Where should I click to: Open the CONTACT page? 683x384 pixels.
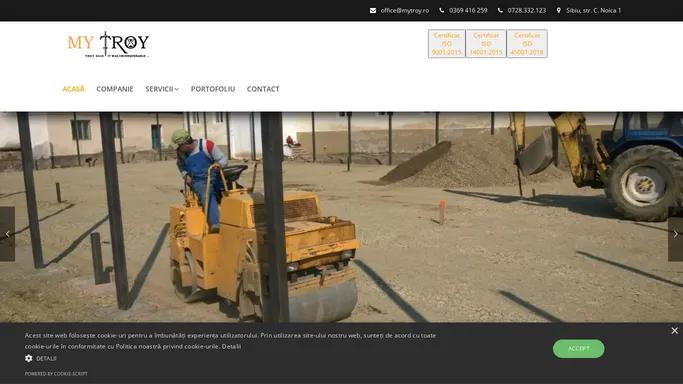point(263,89)
